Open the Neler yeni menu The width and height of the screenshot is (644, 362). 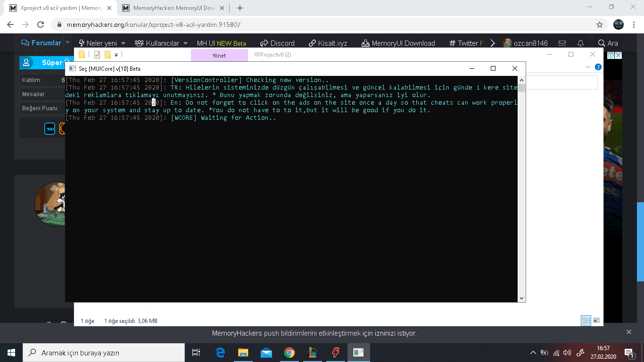(x=98, y=43)
